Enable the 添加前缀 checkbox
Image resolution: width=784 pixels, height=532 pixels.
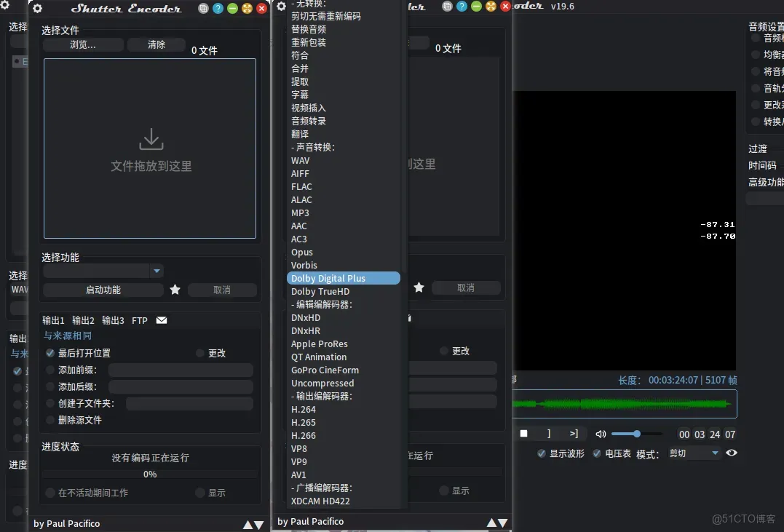coord(51,370)
